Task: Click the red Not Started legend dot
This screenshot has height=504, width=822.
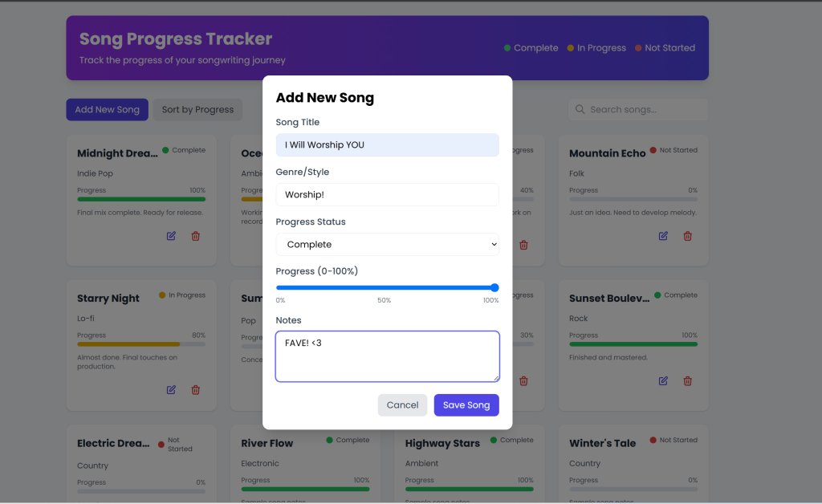Action: [x=638, y=47]
